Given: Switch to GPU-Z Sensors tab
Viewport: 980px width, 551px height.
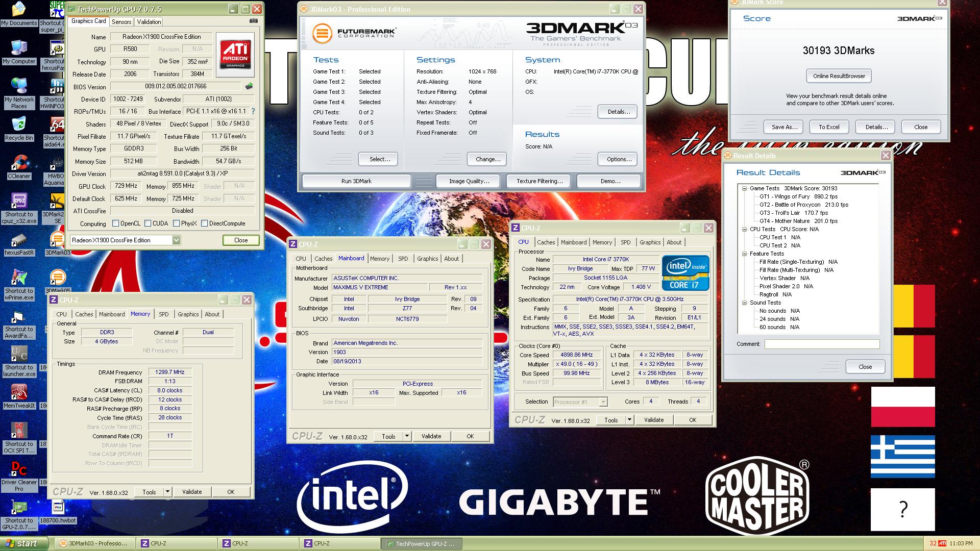Looking at the screenshot, I should (x=121, y=21).
